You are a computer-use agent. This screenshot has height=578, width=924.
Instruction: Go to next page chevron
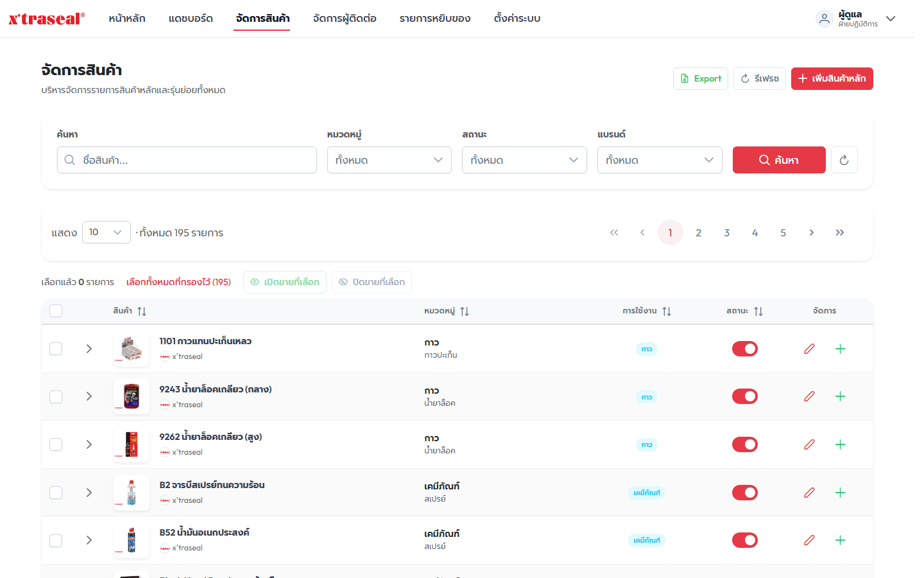812,232
